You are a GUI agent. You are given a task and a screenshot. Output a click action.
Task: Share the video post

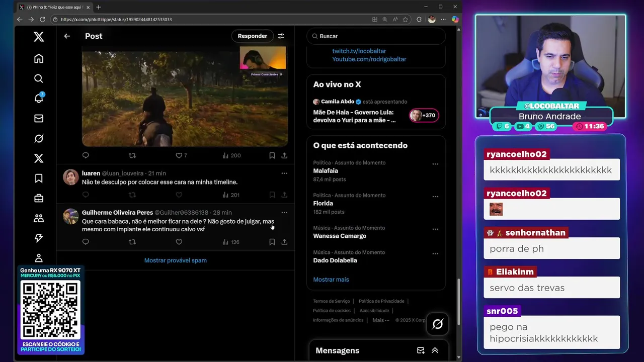(284, 155)
